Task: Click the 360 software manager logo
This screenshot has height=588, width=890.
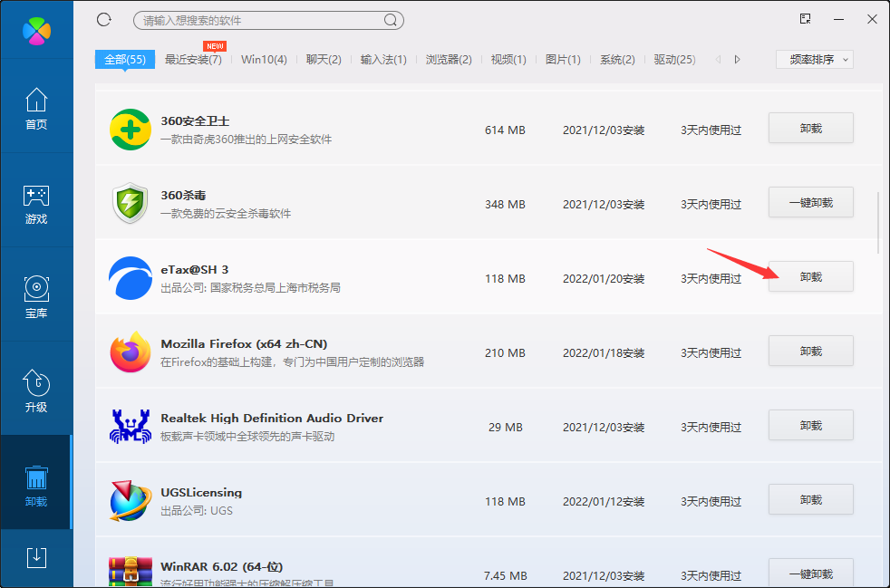Action: point(36,31)
